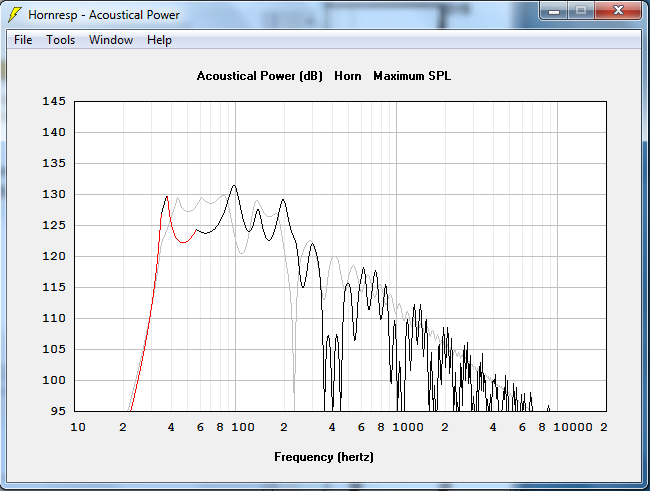This screenshot has width=650, height=491.
Task: Open the Window menu
Action: (x=111, y=40)
